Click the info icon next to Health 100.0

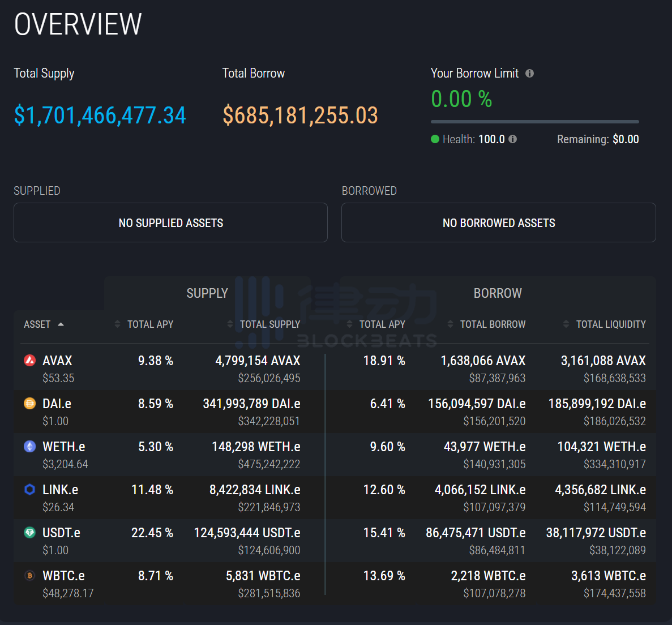coord(512,139)
